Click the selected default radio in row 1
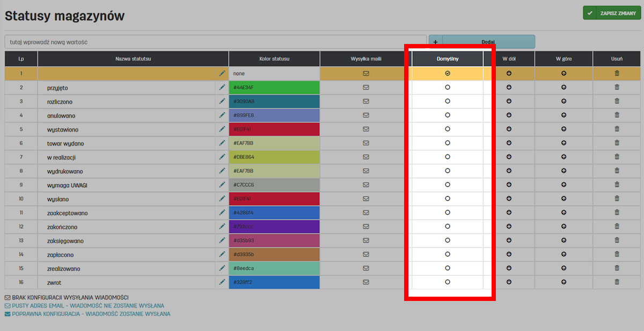 point(448,73)
